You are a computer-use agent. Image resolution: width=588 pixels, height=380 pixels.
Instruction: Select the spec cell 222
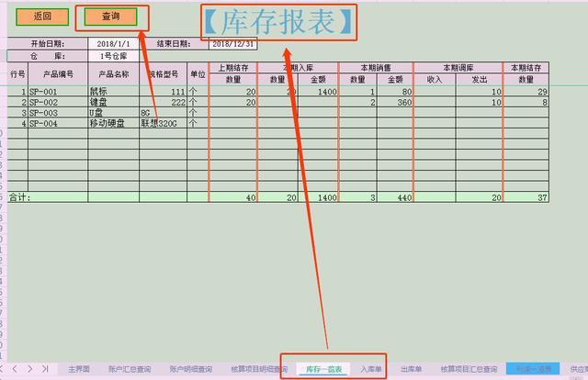[164, 102]
